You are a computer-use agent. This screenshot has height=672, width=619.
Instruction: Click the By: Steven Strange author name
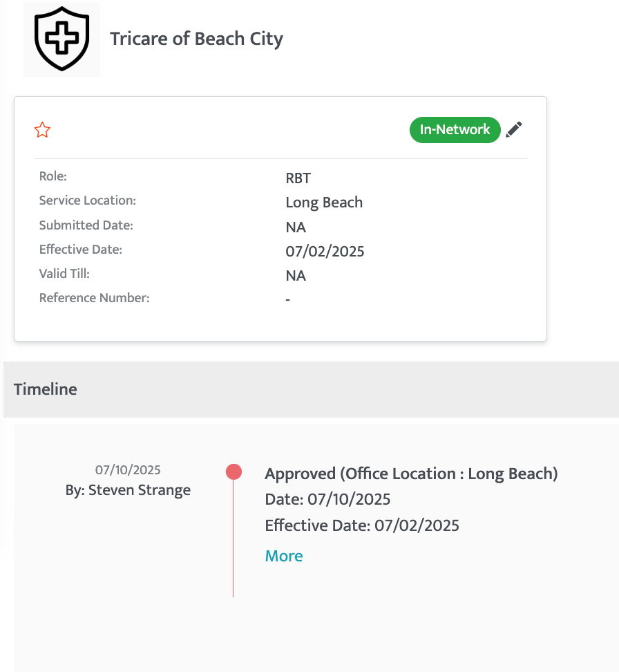(128, 490)
